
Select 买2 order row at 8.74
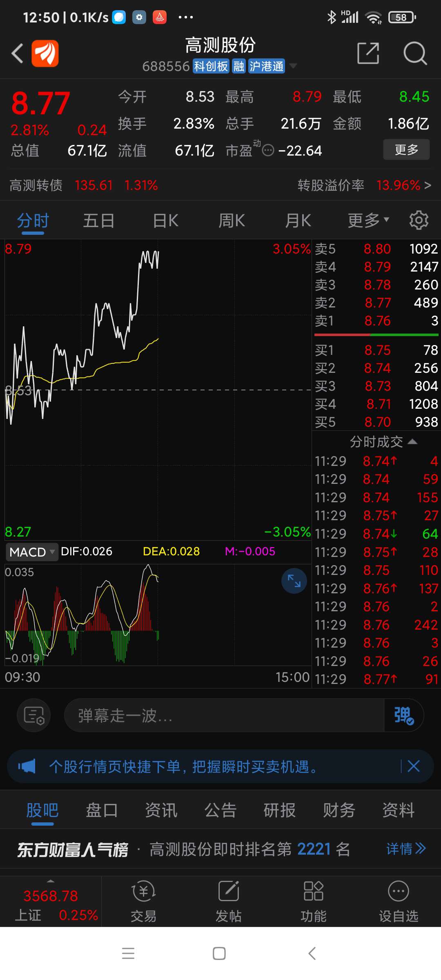point(376,368)
